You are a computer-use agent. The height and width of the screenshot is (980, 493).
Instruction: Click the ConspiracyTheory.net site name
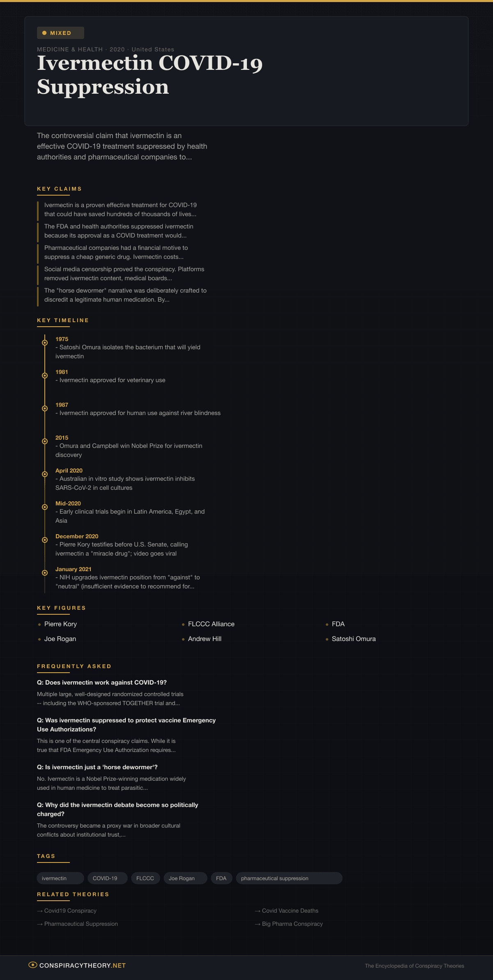coord(83,965)
